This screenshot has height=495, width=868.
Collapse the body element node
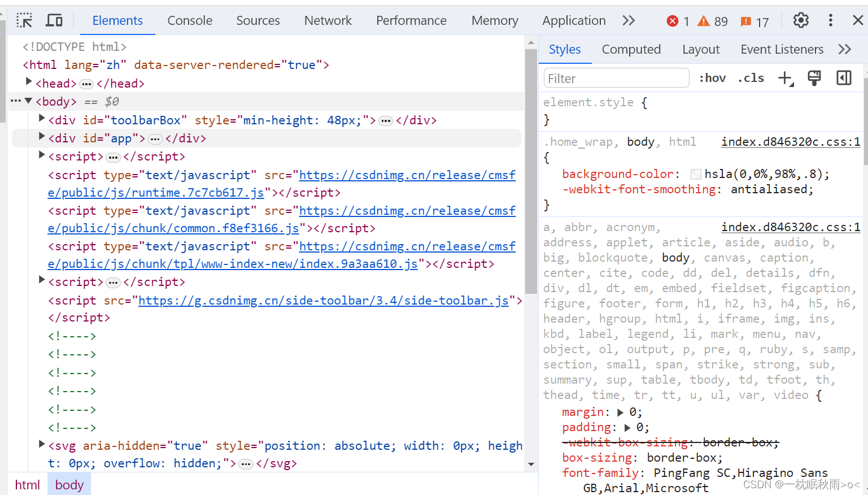(x=28, y=101)
